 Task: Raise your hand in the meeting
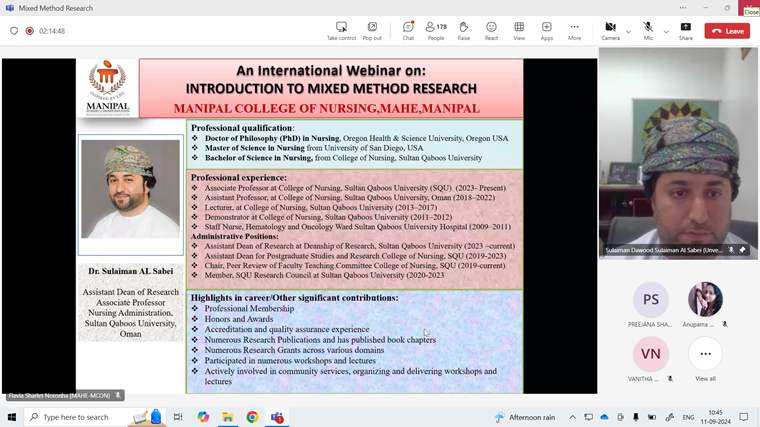coord(464,31)
